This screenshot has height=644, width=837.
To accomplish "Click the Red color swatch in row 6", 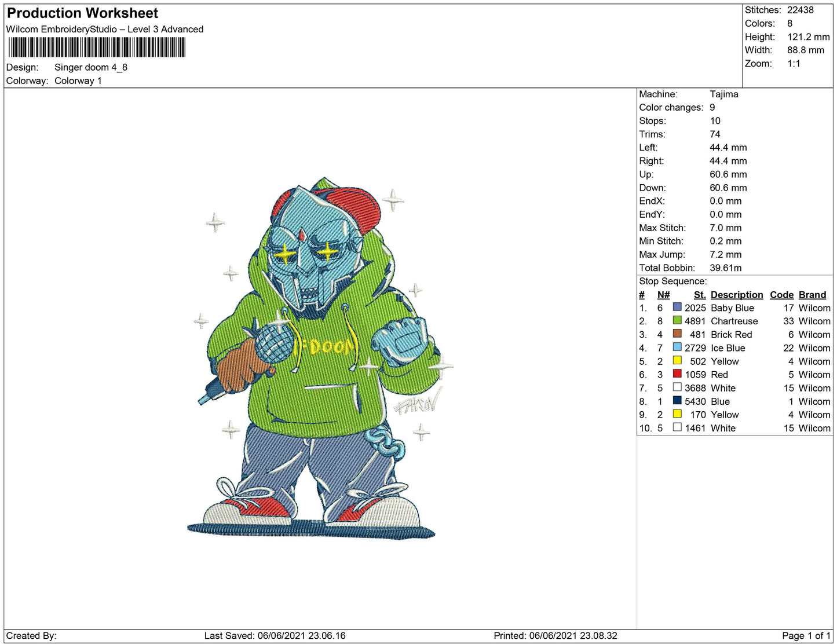I will click(x=677, y=374).
